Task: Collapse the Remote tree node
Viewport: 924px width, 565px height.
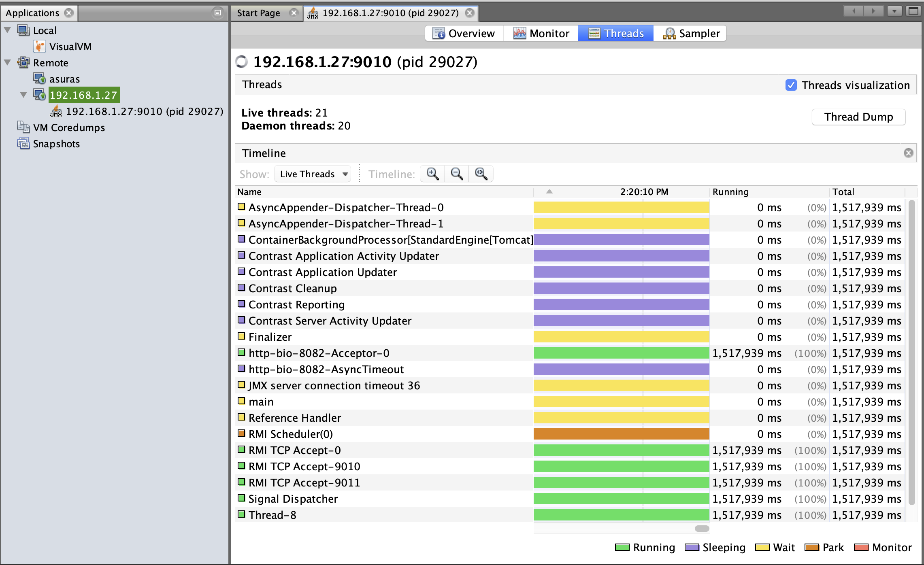Action: click(x=8, y=63)
